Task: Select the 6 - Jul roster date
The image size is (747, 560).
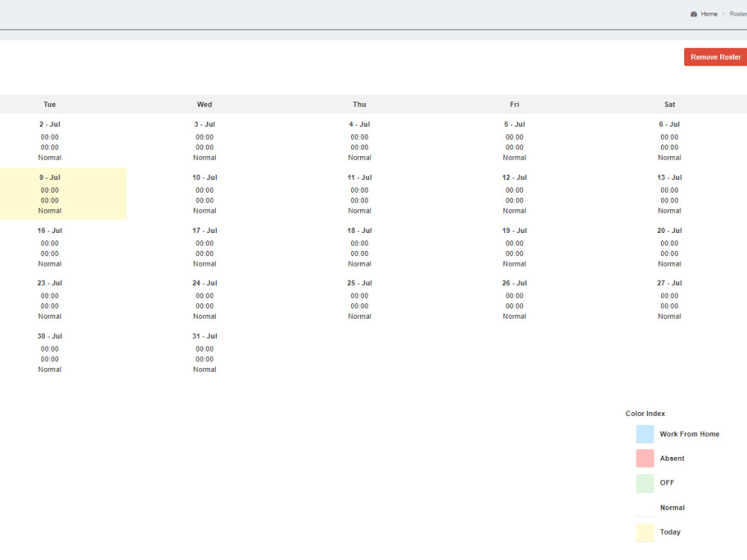Action: pyautogui.click(x=669, y=124)
